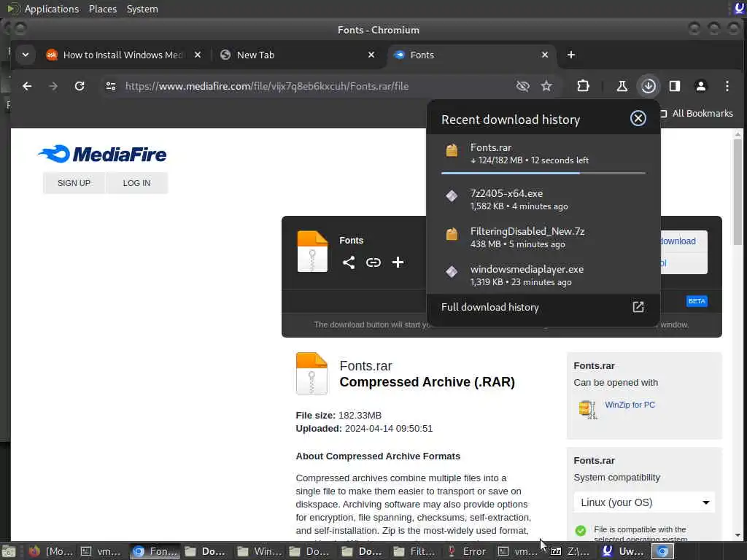This screenshot has width=747, height=560.
Task: Switch to Win... folder taskbar item
Action: (259, 551)
